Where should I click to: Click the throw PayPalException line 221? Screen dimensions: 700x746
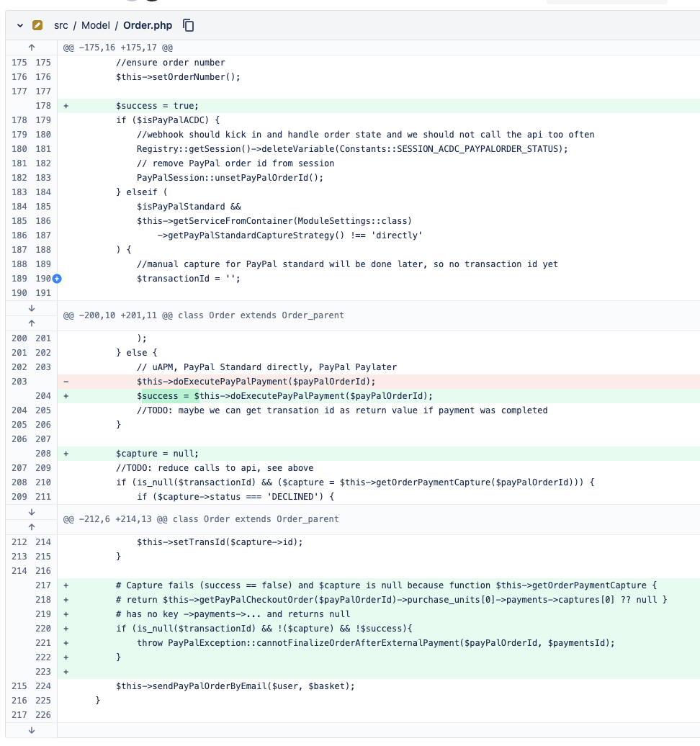pyautogui.click(x=374, y=642)
